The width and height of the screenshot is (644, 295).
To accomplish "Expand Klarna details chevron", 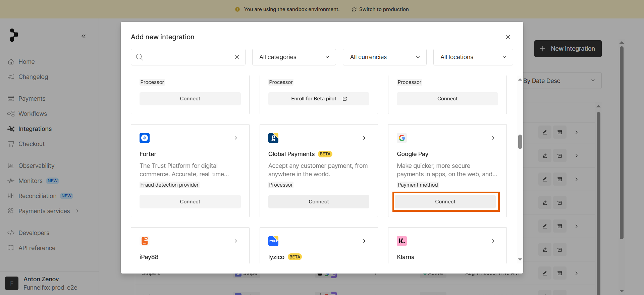I will 493,241.
